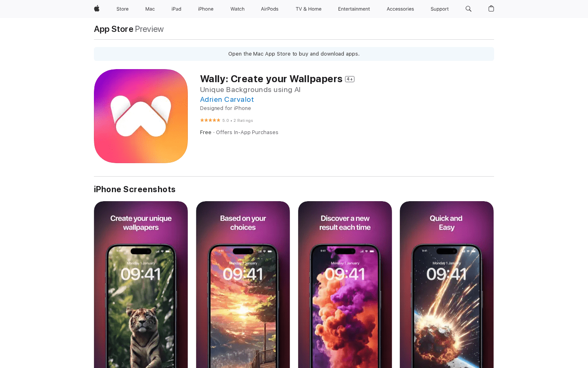Select AirPods in the top bar
Viewport: 588px width, 368px height.
pyautogui.click(x=269, y=9)
